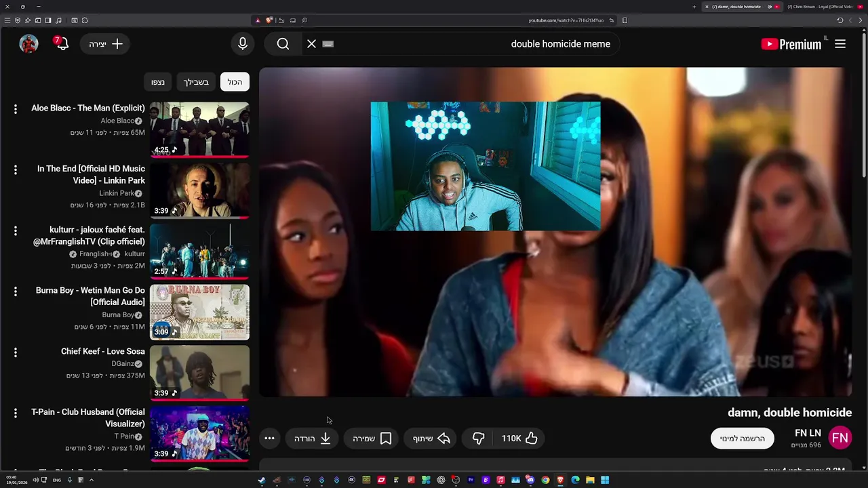Open browser media control music-note icon
The height and width of the screenshot is (488, 868).
pos(58,20)
